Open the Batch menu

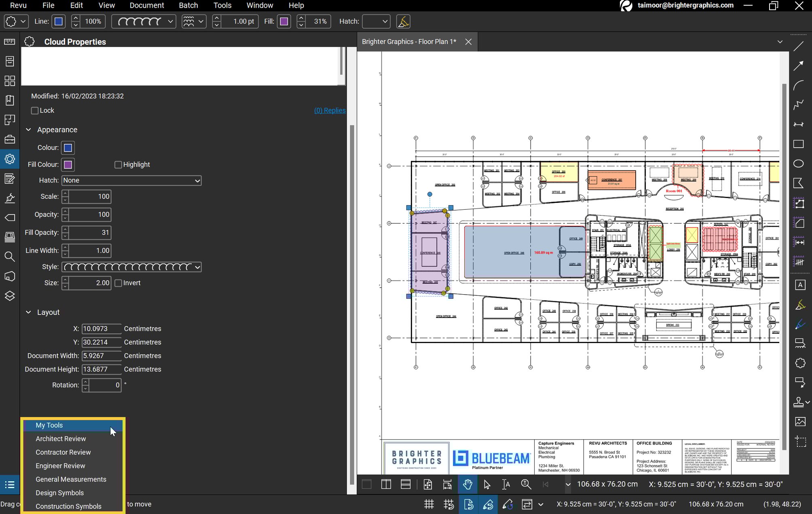tap(188, 5)
